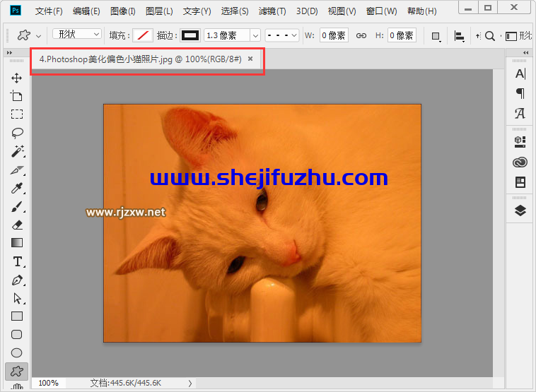Viewport: 536px width, 392px height.
Task: Click the search magnifier icon
Action: tap(490, 35)
